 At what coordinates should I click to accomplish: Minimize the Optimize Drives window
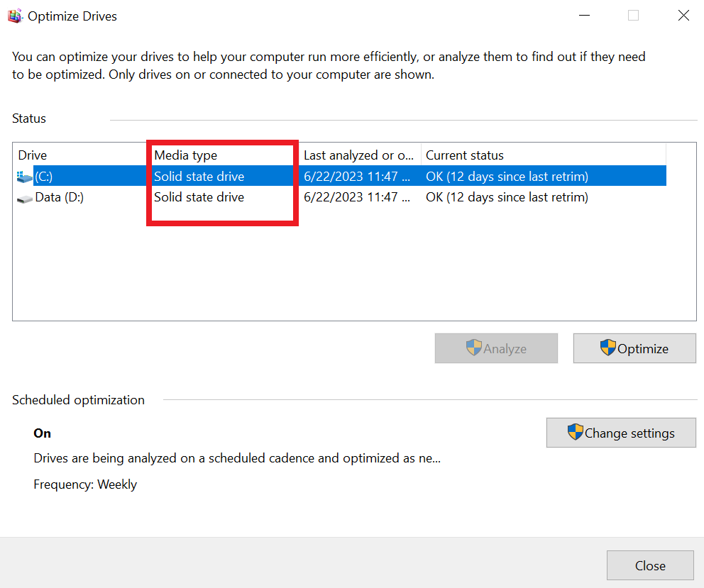pos(584,16)
